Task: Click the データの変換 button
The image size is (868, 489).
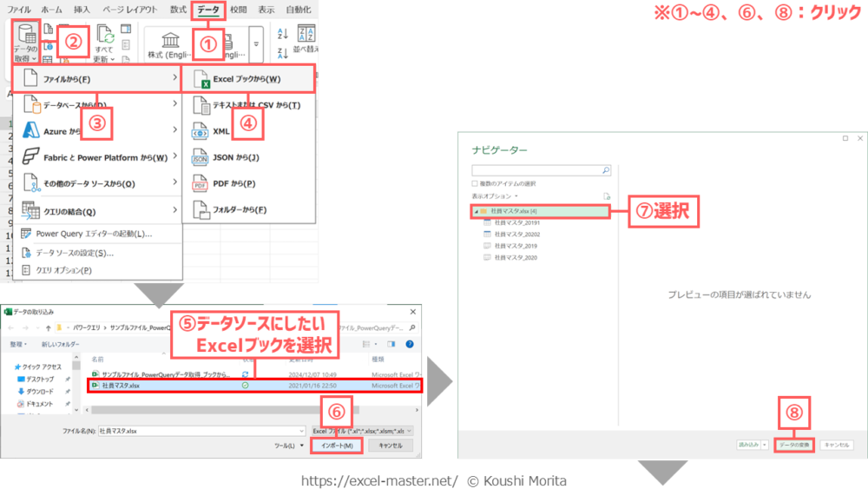Action: click(x=793, y=444)
